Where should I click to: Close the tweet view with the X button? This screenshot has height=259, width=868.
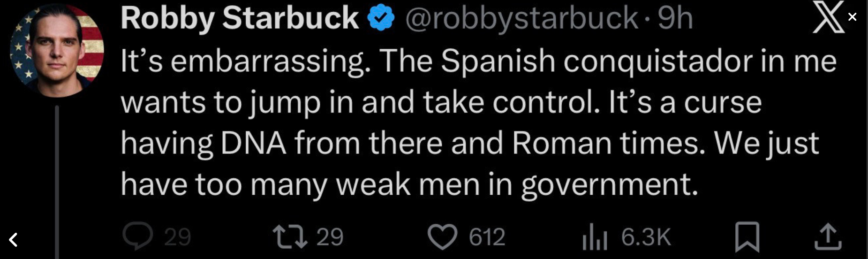853,17
